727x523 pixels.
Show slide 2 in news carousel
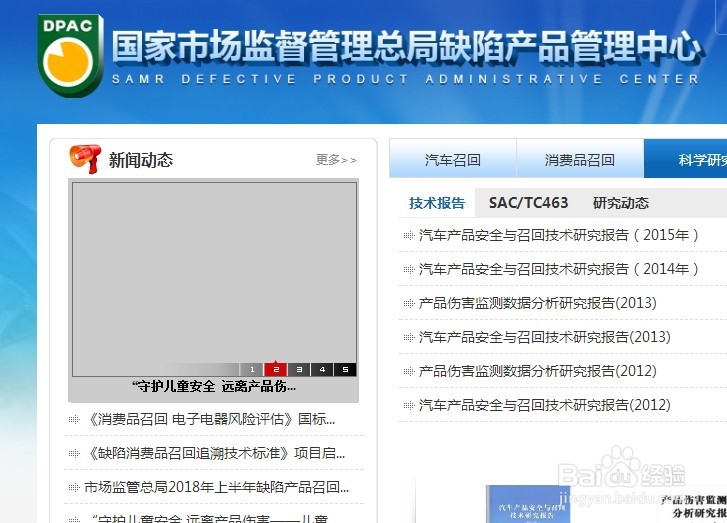tap(275, 370)
